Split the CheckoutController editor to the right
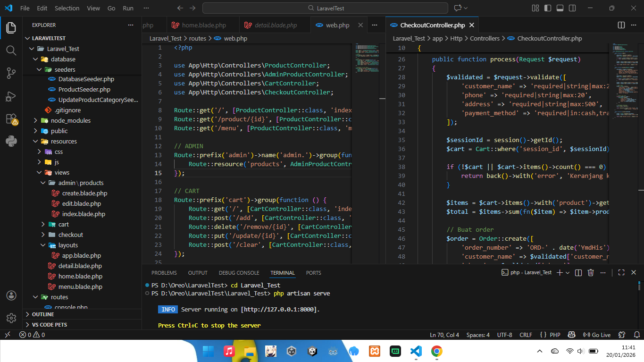 pyautogui.click(x=621, y=25)
